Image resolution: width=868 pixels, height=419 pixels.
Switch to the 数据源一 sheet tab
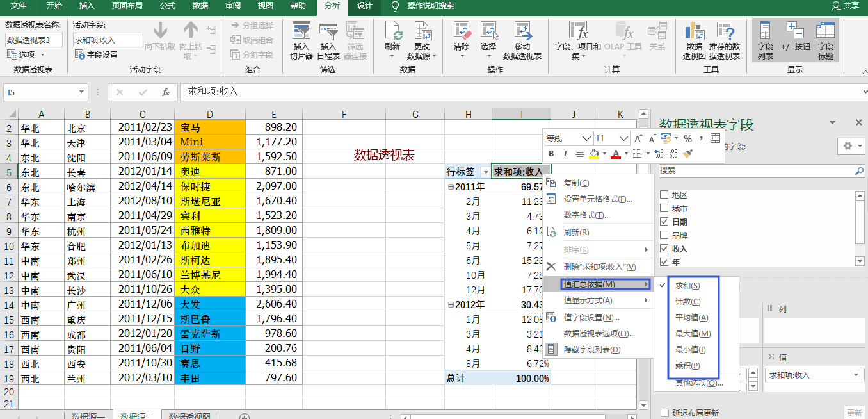[88, 416]
